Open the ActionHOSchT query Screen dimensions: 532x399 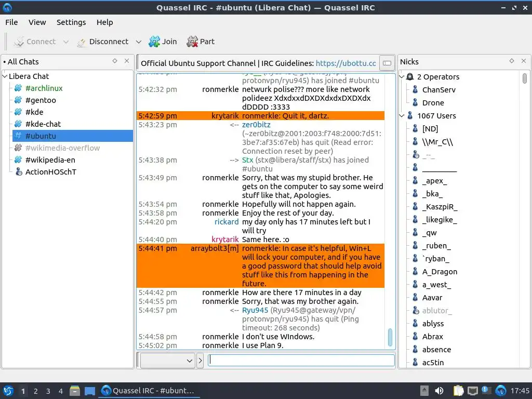[x=50, y=172]
